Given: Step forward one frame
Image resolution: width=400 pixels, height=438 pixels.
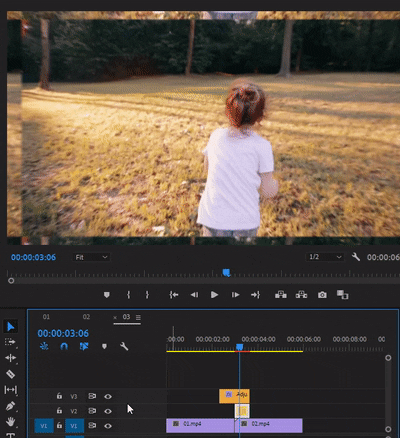Looking at the screenshot, I should pos(235,295).
